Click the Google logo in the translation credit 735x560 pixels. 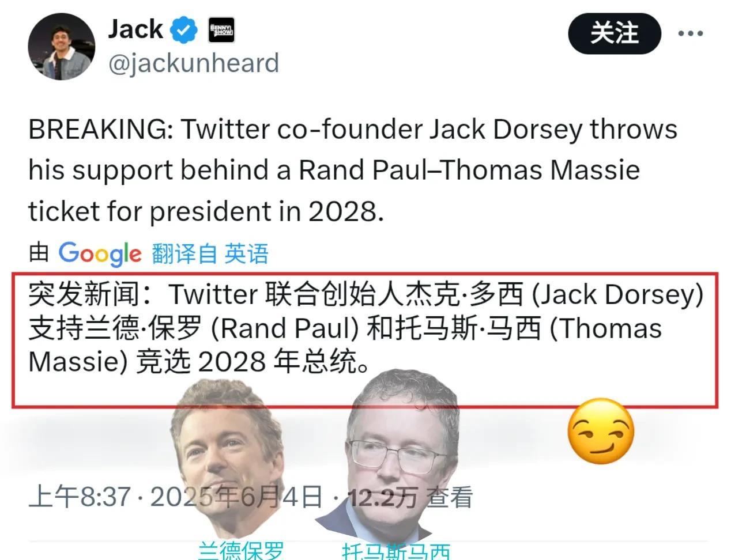(x=100, y=253)
